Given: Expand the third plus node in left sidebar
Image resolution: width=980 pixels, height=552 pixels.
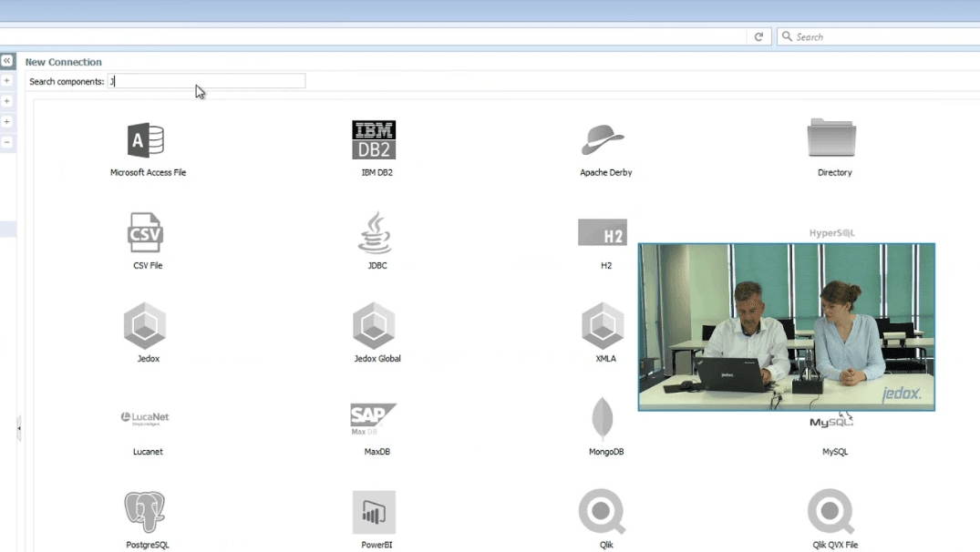Looking at the screenshot, I should (7, 121).
